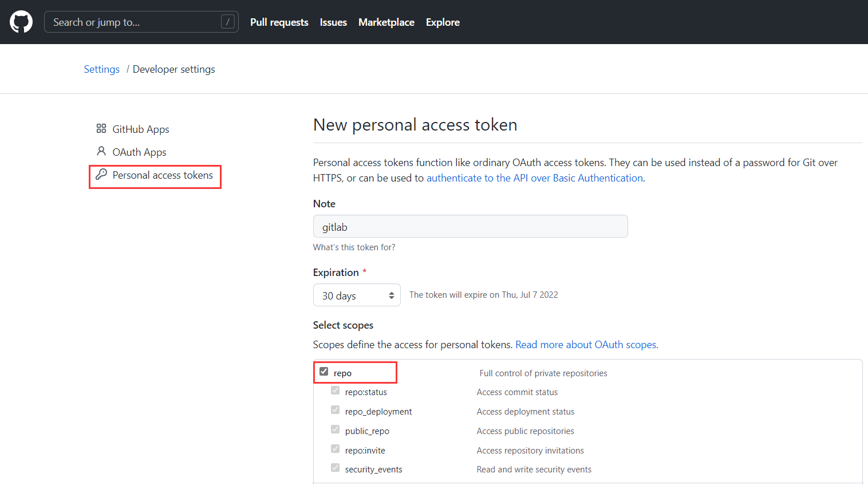
Task: Click the key icon beside Personal access tokens
Action: tap(102, 175)
